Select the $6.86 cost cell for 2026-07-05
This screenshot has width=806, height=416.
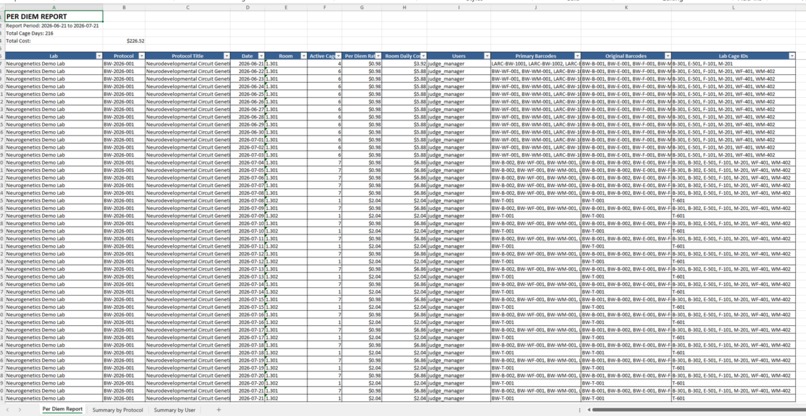[405, 170]
